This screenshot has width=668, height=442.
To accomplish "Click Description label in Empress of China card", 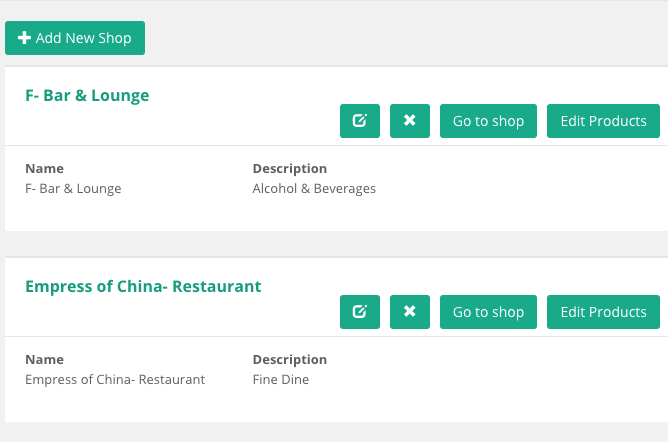I will pyautogui.click(x=290, y=360).
